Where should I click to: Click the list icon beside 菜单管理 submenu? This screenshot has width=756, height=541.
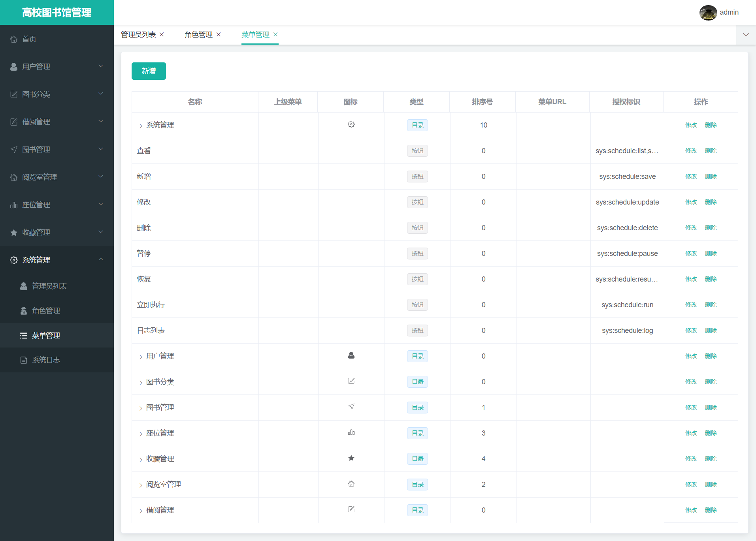tap(24, 336)
